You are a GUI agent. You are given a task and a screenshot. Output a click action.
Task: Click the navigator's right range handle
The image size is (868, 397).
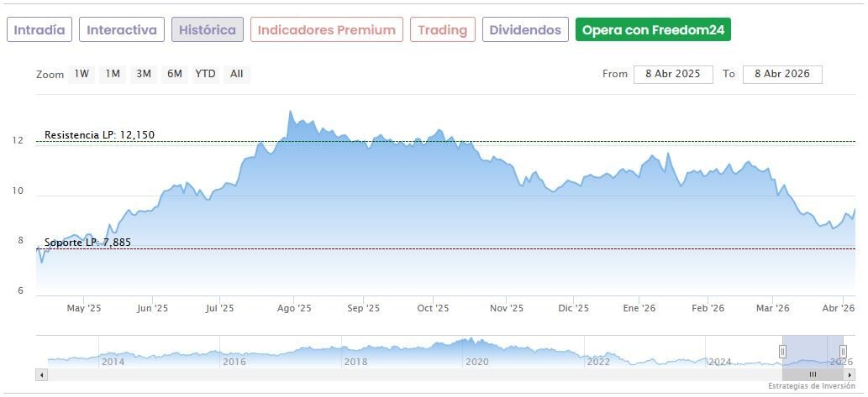point(843,352)
